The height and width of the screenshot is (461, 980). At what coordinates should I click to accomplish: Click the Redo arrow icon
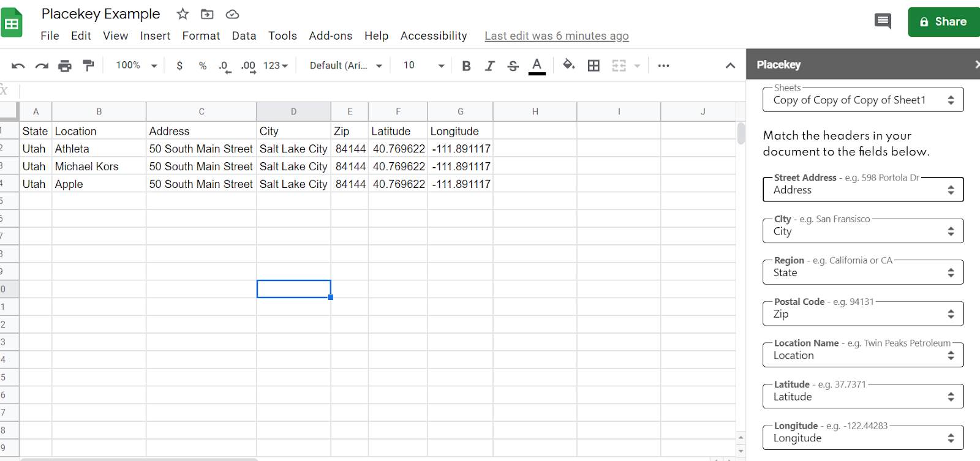pyautogui.click(x=41, y=66)
